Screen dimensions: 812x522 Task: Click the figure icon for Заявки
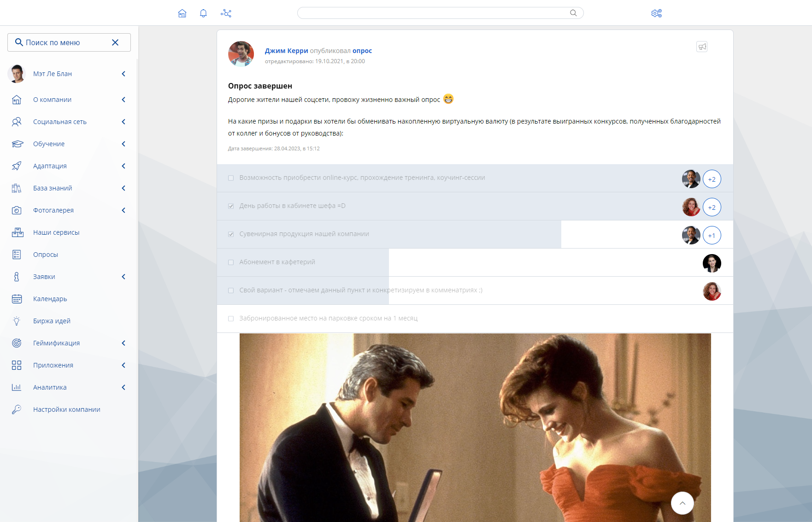pos(17,277)
